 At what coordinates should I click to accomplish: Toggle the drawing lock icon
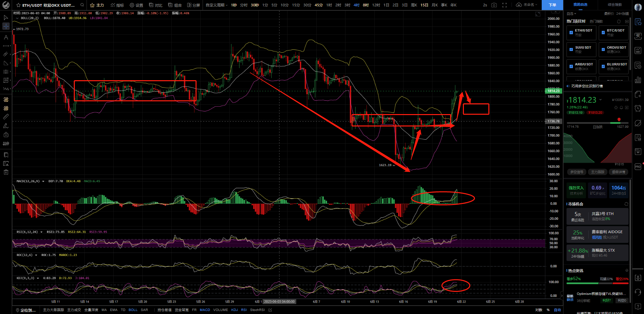tap(6, 135)
